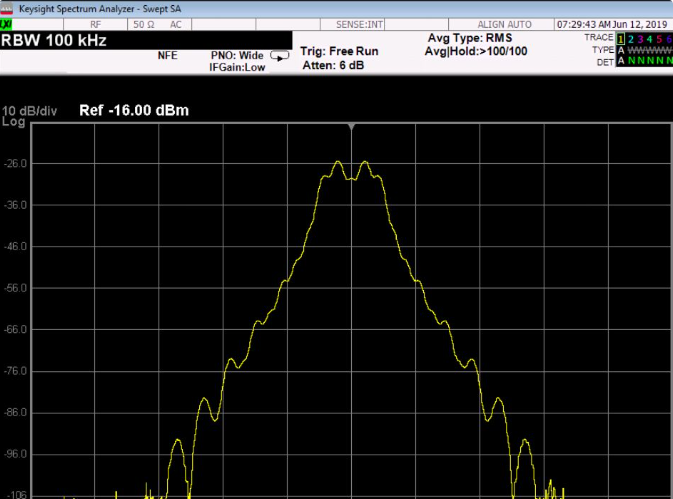Click the Log scale type label
673x499 pixels.
(x=13, y=122)
